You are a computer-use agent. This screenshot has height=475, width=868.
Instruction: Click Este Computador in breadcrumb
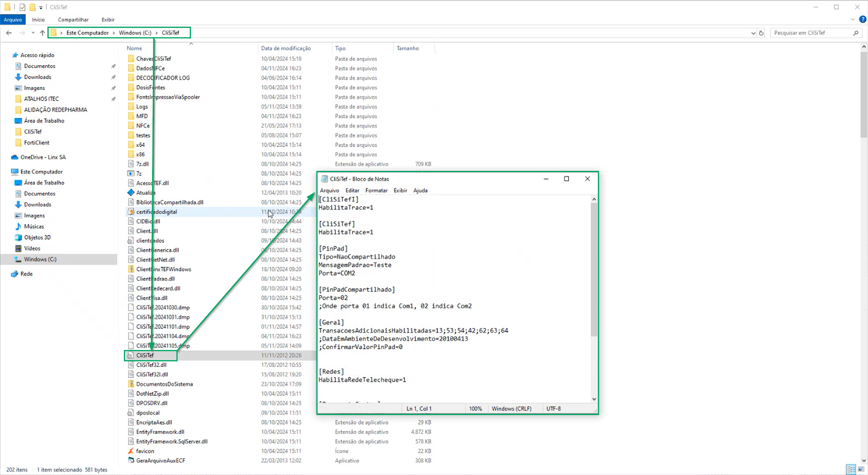(x=87, y=33)
